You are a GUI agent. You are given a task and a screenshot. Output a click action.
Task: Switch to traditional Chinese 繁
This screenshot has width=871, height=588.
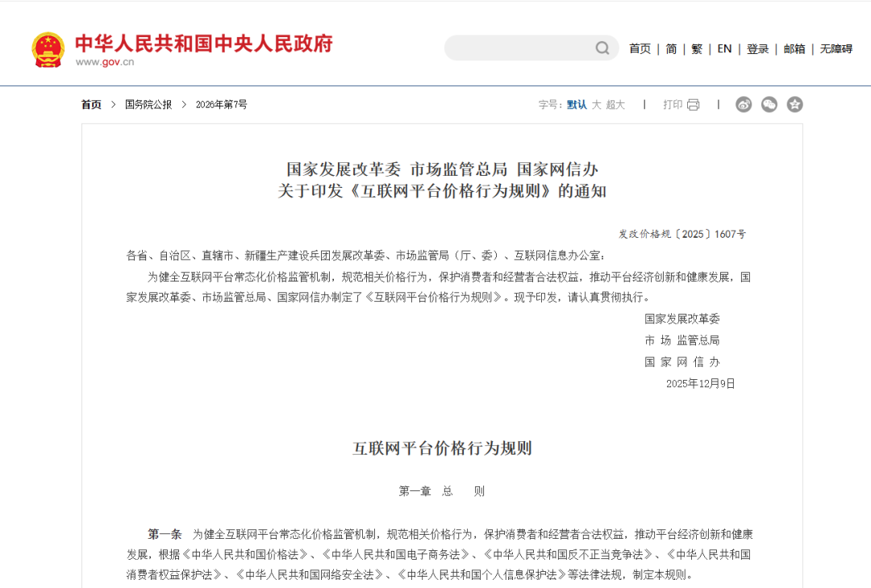tap(697, 49)
